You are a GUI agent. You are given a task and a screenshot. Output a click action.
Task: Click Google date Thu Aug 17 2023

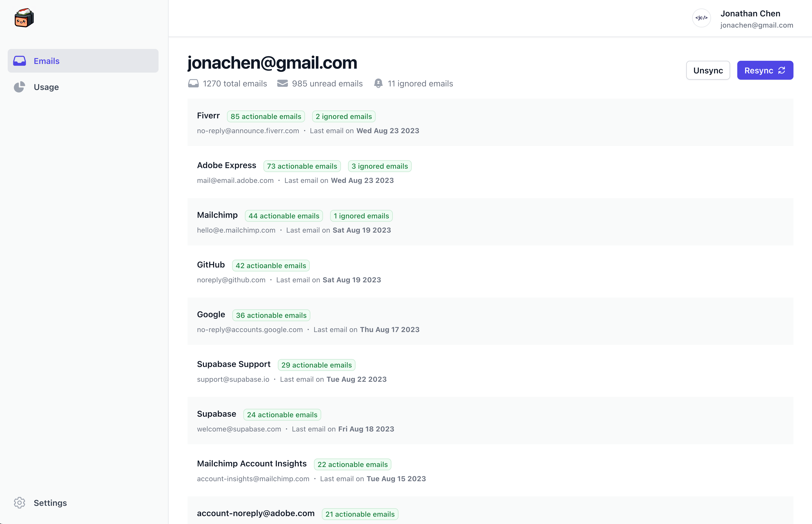[x=390, y=329]
